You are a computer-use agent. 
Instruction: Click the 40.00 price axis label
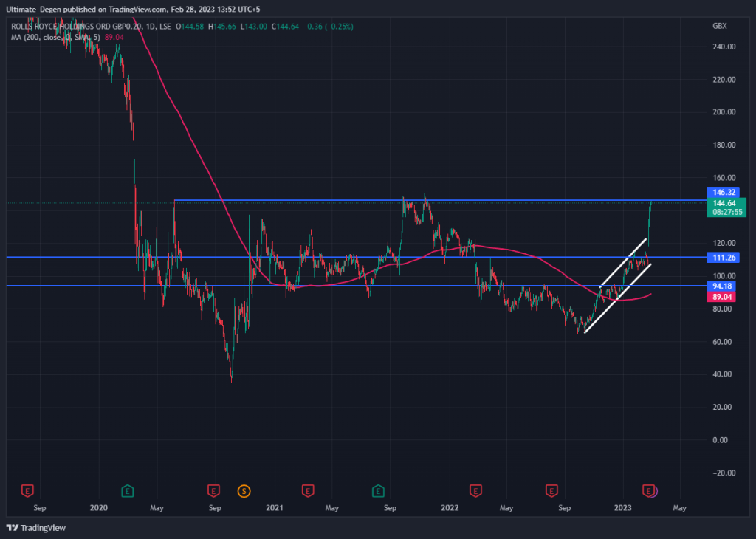pos(722,374)
